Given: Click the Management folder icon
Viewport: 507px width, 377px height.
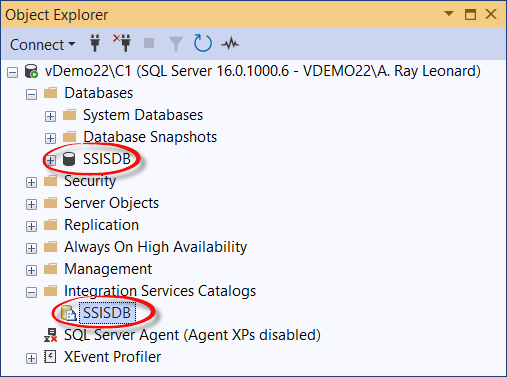Looking at the screenshot, I should pos(51,269).
